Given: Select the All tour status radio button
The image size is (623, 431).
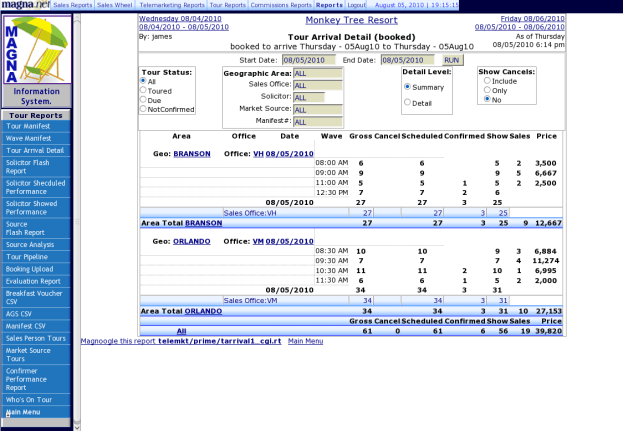Looking at the screenshot, I should [x=143, y=81].
